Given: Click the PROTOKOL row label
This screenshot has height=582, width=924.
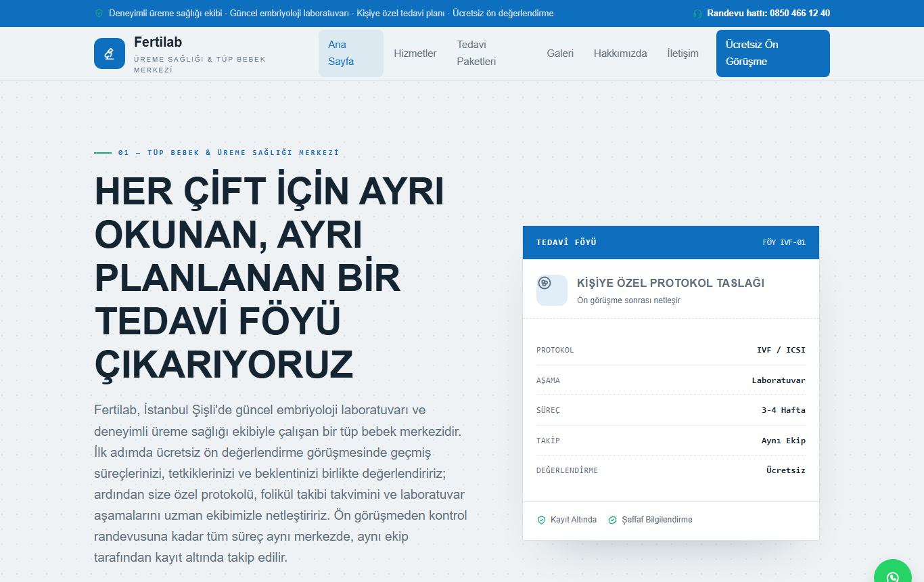Looking at the screenshot, I should (x=555, y=351).
